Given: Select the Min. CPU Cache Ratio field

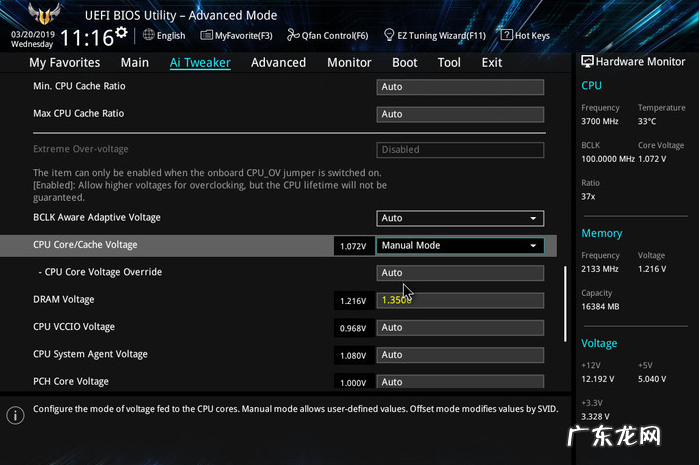Looking at the screenshot, I should click(x=460, y=87).
